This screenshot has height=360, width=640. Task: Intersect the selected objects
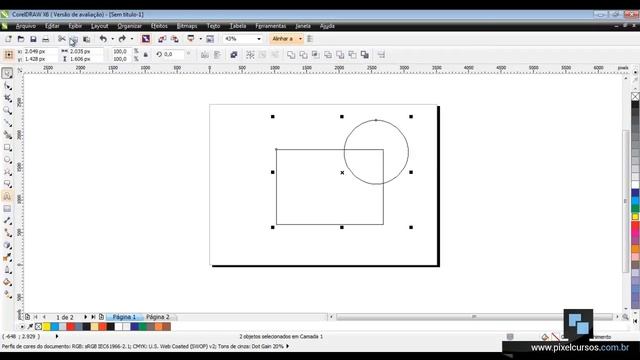[316, 55]
